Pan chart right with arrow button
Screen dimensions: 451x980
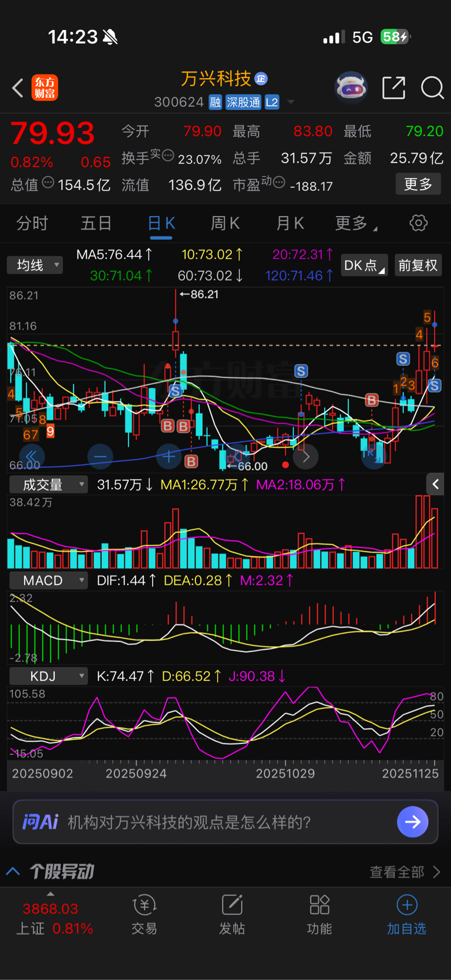[305, 456]
